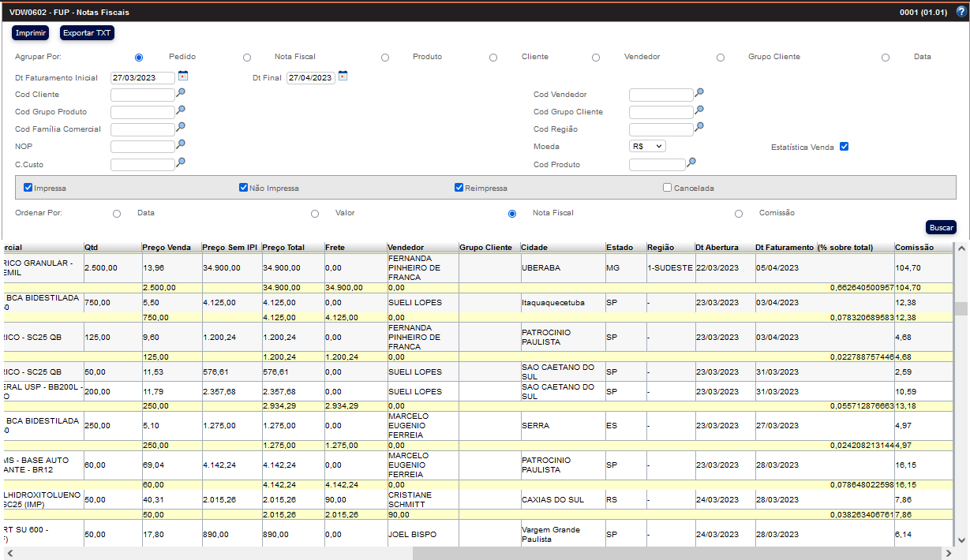The image size is (970, 560).
Task: Open lookup for Cod Produto field
Action: pos(691,163)
